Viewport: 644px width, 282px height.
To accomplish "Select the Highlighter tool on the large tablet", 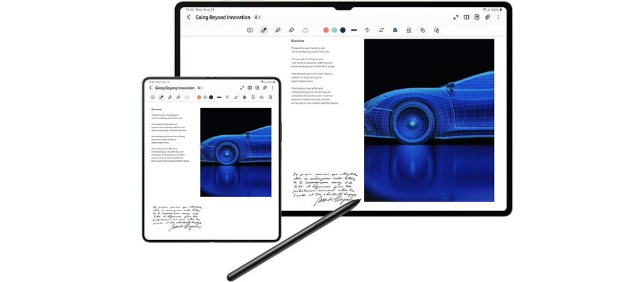I will 278,30.
